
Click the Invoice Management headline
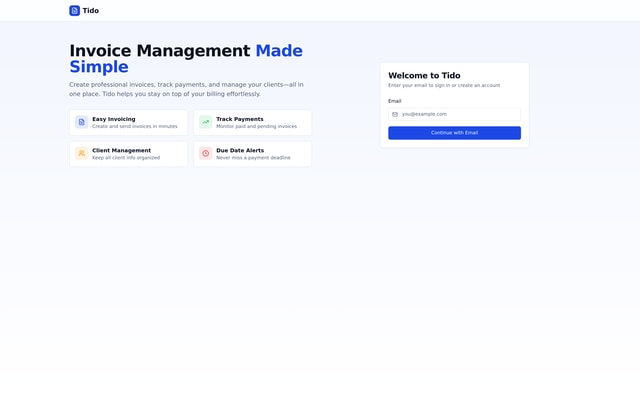click(160, 51)
